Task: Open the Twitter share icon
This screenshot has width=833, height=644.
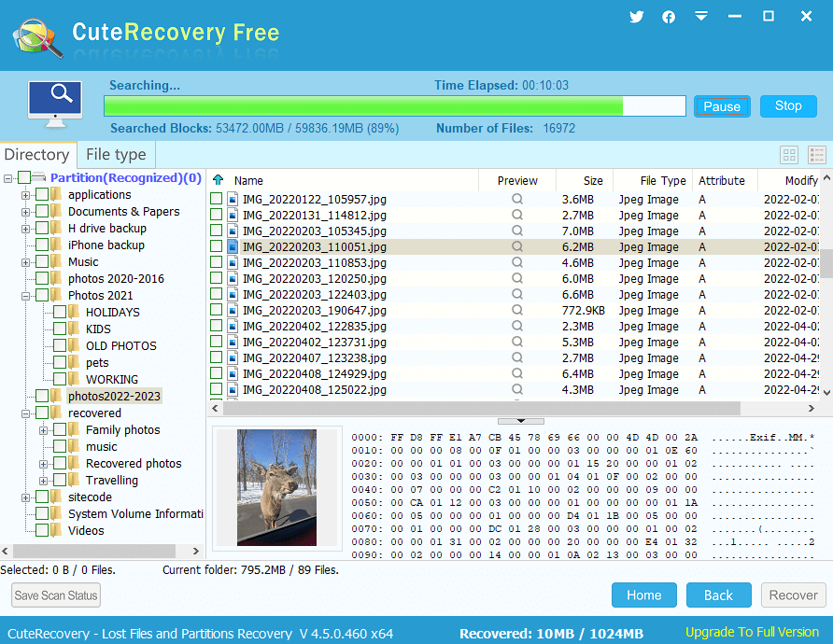Action: click(637, 17)
